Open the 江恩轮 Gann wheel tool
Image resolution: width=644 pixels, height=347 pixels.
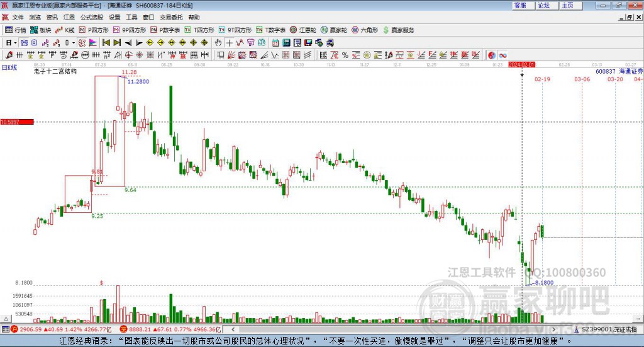(303, 30)
